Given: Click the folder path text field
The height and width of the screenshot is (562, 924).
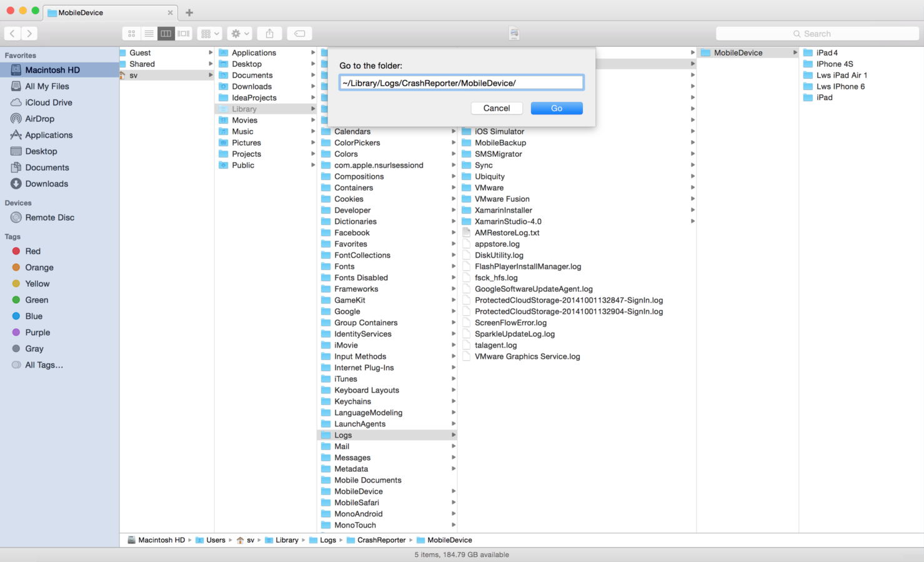Looking at the screenshot, I should [462, 83].
